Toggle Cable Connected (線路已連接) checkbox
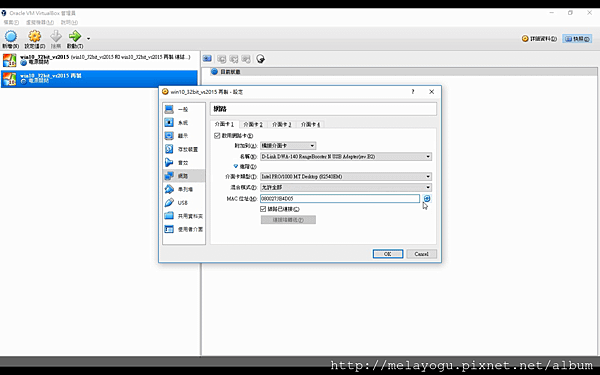Image resolution: width=600 pixels, height=375 pixels. coord(263,209)
